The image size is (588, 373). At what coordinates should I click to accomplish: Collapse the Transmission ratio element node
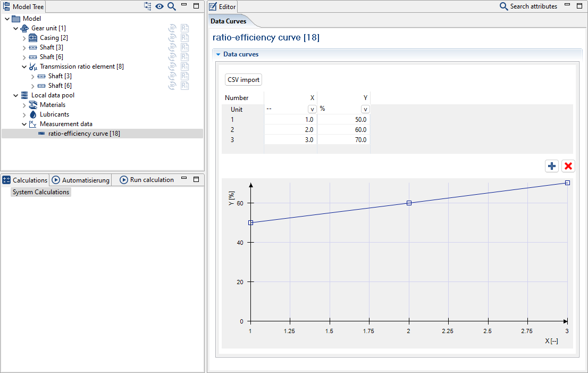coord(24,67)
